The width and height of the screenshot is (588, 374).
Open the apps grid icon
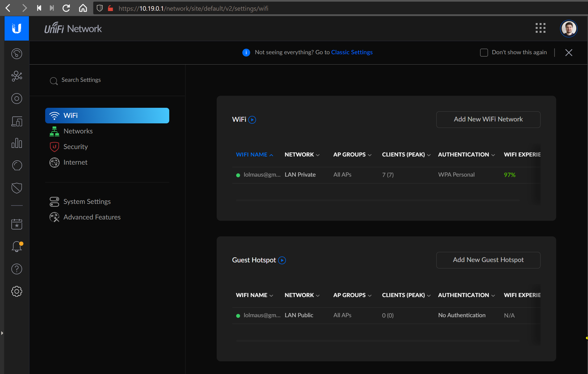[540, 28]
